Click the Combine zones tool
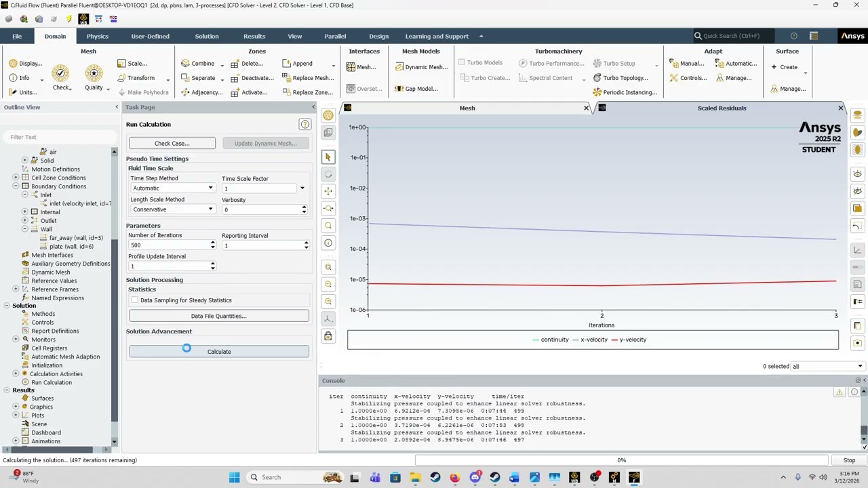868x488 pixels. tap(197, 63)
